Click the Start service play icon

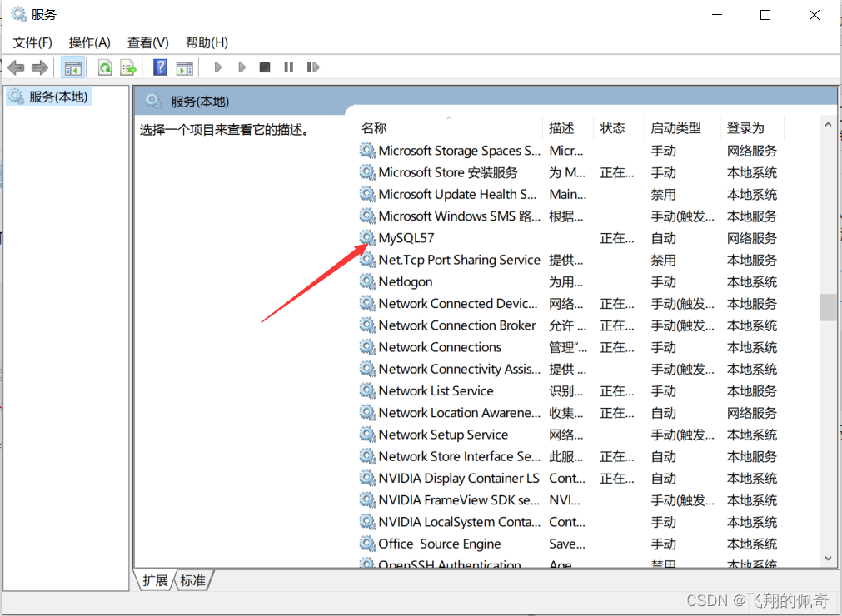[x=217, y=67]
